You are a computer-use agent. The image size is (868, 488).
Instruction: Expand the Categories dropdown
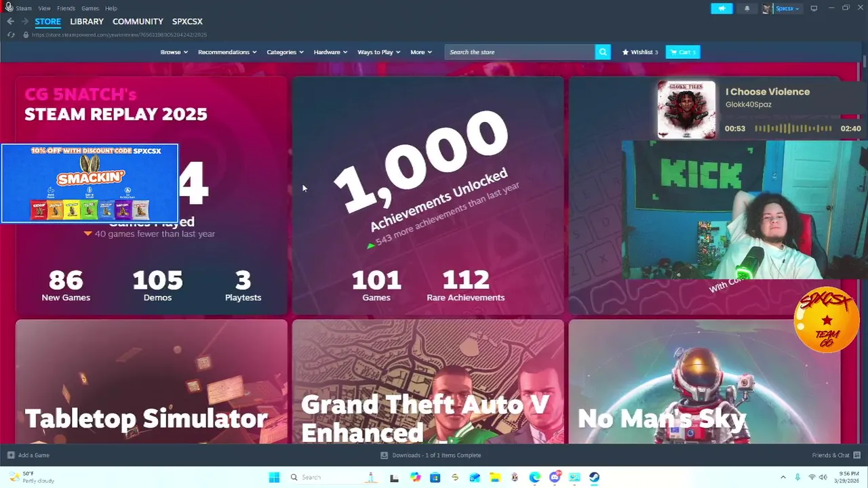click(285, 52)
